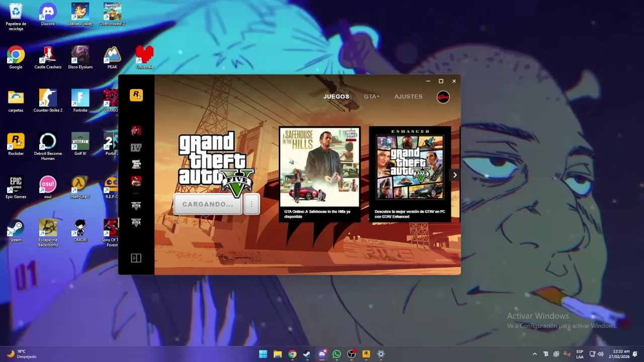Select the Rockstar desktop shortcut
Viewport: 644px width, 362px height.
pos(16,144)
